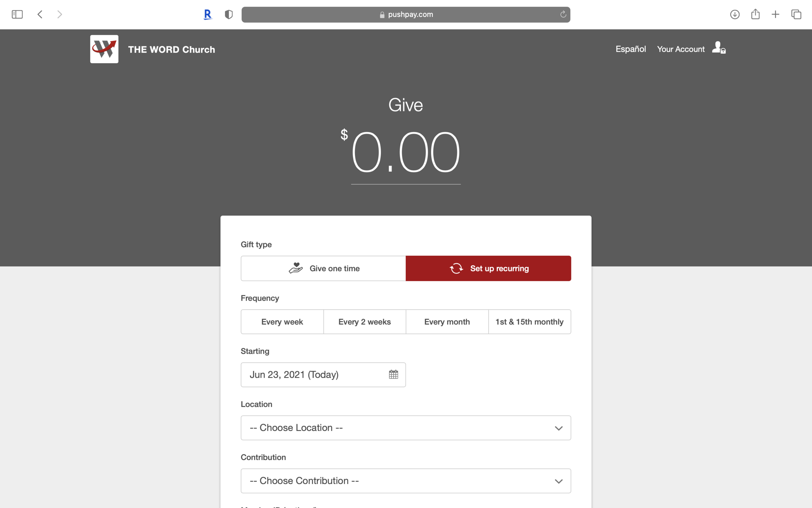Viewport: 812px width, 508px height.
Task: Select Set up recurring gift type
Action: pos(488,268)
